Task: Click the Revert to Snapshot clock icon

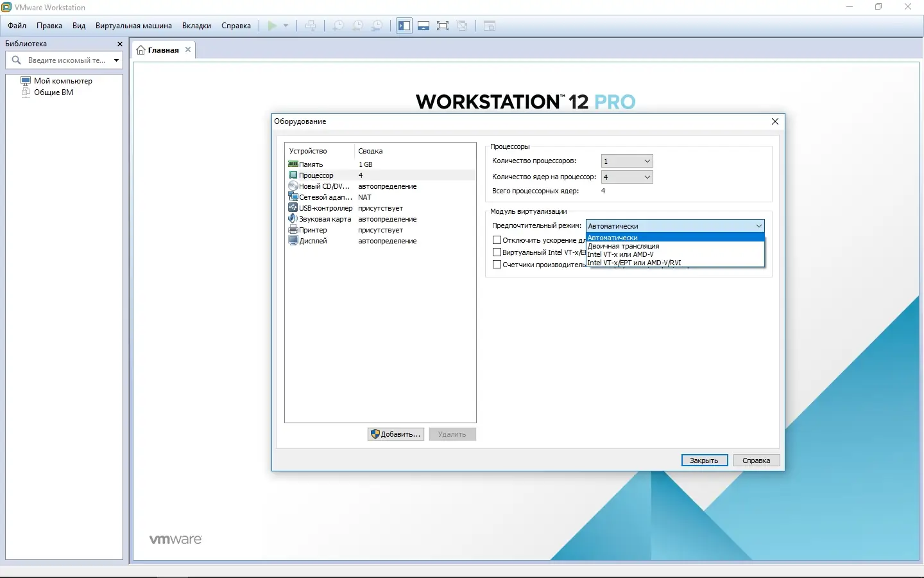Action: 358,26
